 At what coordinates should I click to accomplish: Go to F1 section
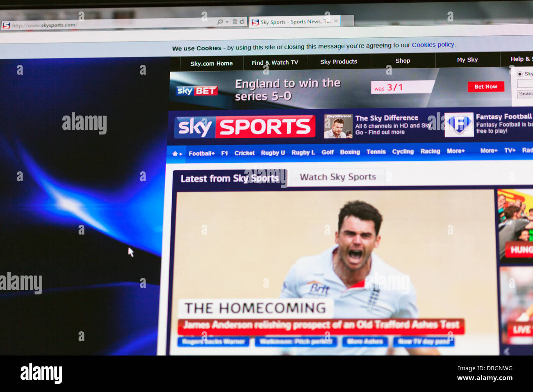225,153
